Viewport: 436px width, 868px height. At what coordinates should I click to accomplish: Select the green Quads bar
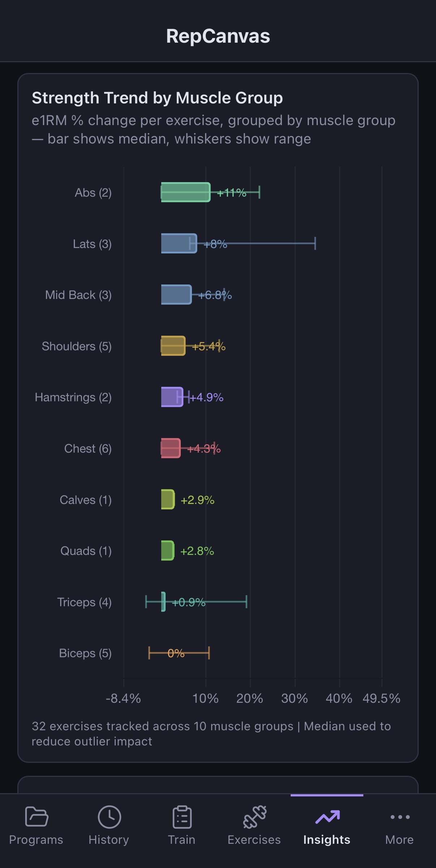167,551
